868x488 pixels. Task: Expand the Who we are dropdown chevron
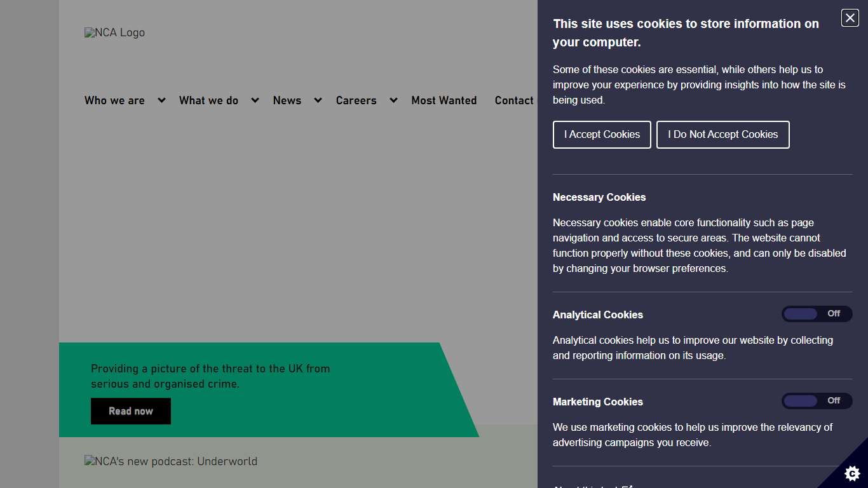click(x=161, y=100)
